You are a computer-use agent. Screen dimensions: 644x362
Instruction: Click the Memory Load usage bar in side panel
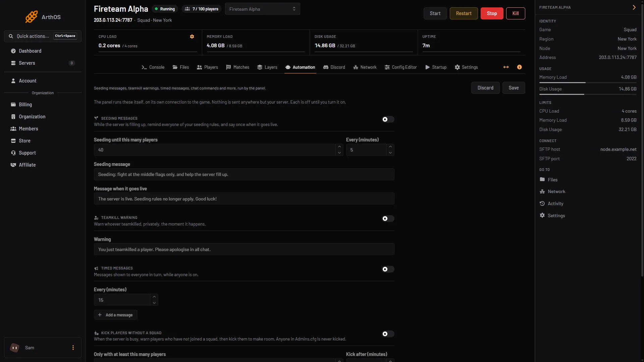pos(588,83)
